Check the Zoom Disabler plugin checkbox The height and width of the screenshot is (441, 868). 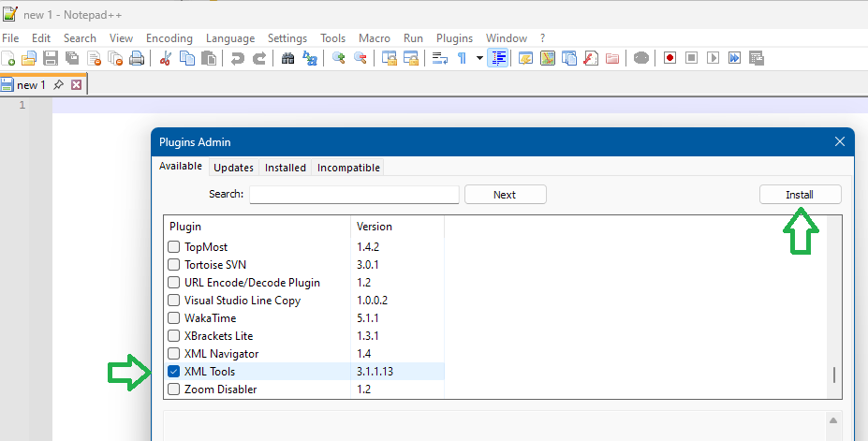tap(173, 390)
